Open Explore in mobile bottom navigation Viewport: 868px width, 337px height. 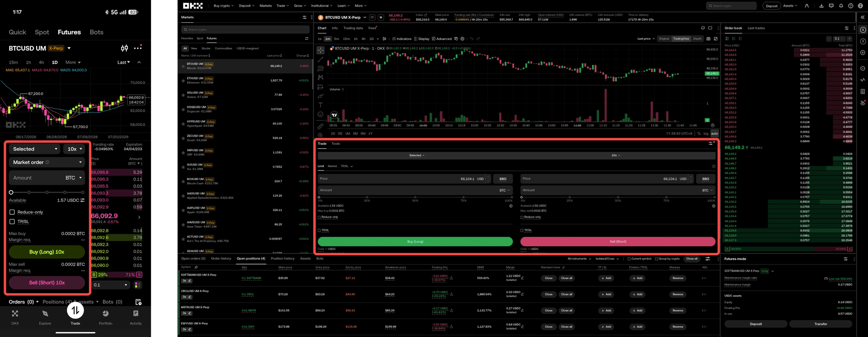[45, 317]
